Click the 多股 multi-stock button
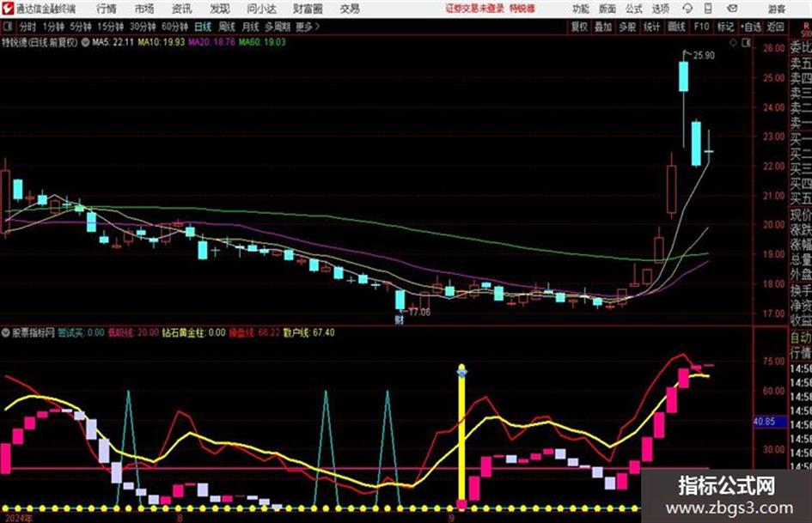812x523 pixels. [x=627, y=27]
